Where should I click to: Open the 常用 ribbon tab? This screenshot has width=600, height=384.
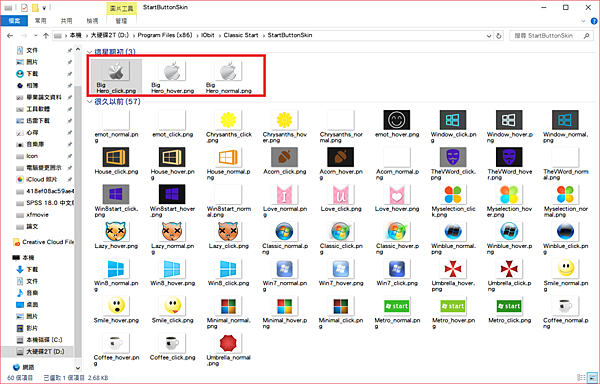tap(40, 21)
